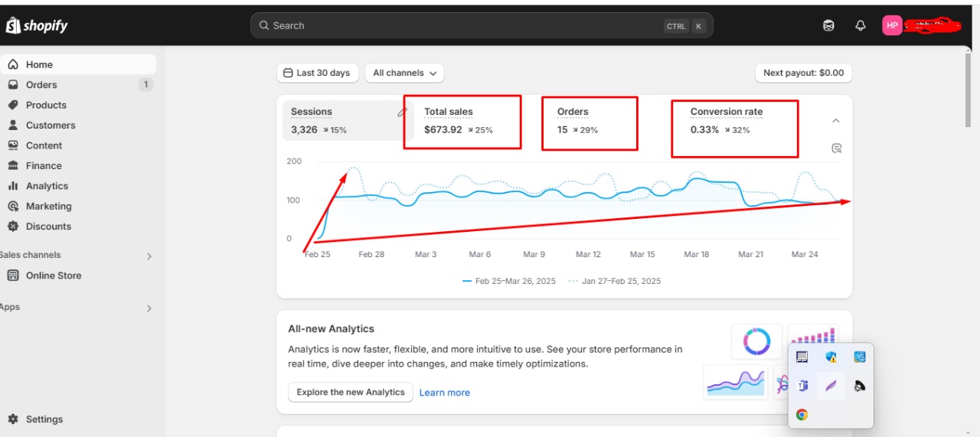
Task: Click the Windows Security shield tray icon
Action: point(831,357)
